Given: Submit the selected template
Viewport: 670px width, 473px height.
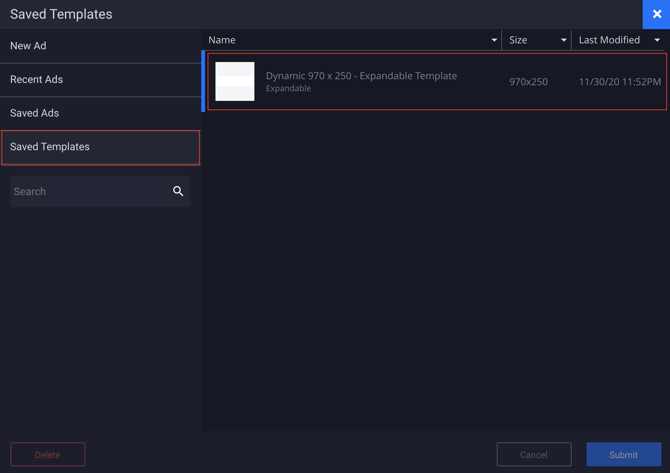Looking at the screenshot, I should click(623, 454).
